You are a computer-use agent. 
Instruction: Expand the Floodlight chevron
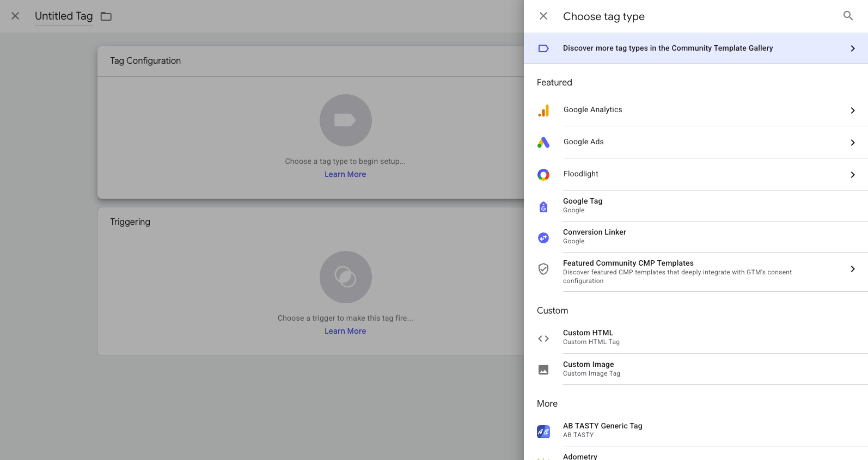tap(852, 175)
